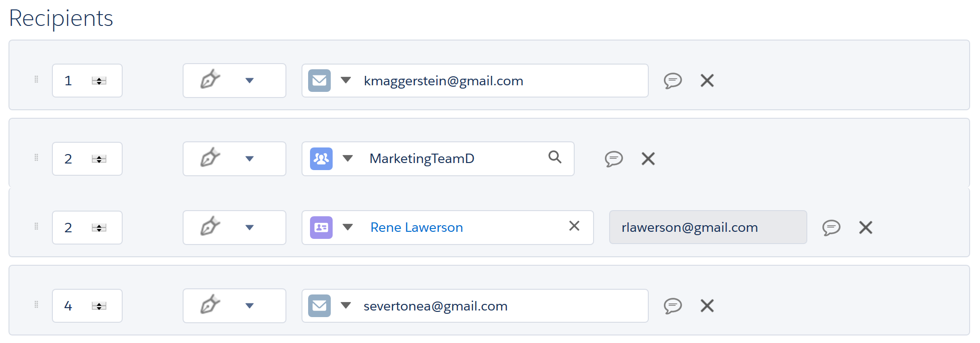Click group icon next to MarketingTeamD
This screenshot has height=343, width=980.
[321, 159]
